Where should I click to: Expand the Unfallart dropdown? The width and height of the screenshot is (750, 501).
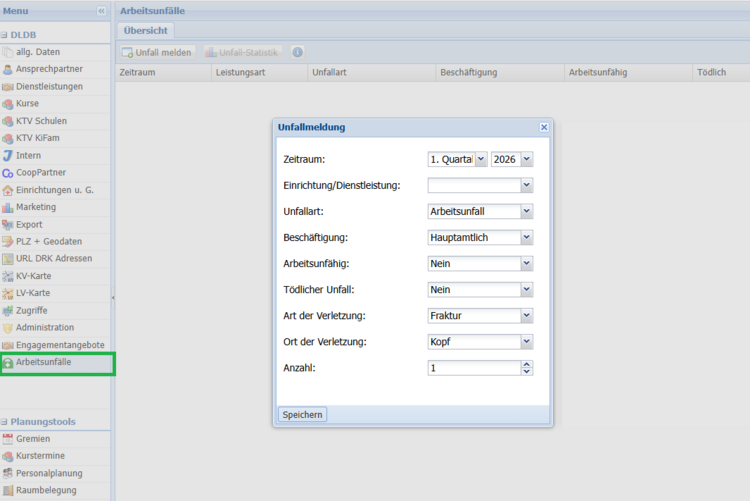click(x=527, y=212)
